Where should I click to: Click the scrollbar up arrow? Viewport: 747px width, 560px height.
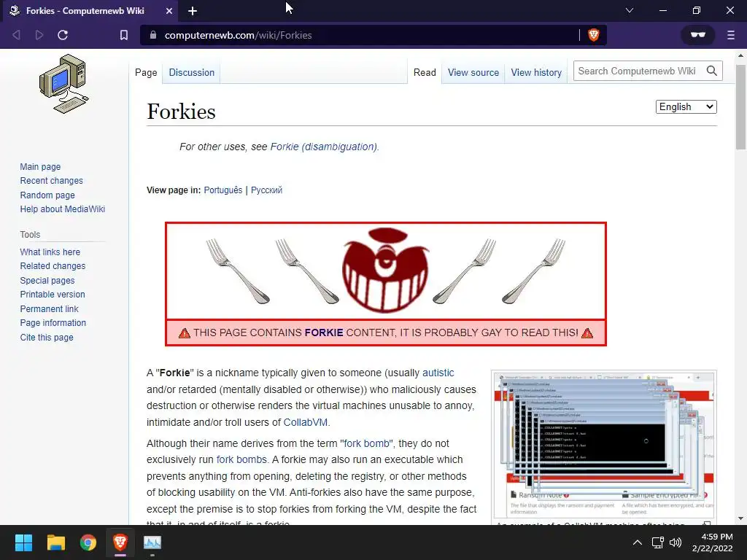(741, 55)
